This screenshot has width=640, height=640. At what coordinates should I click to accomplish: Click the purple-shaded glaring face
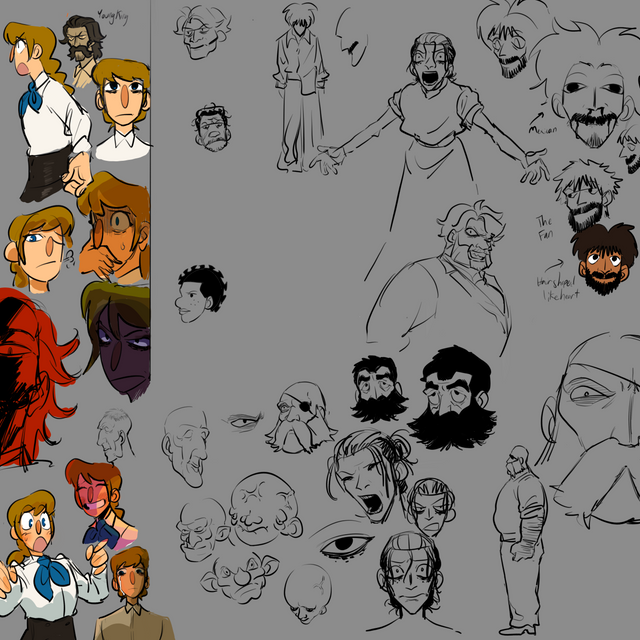[118, 340]
